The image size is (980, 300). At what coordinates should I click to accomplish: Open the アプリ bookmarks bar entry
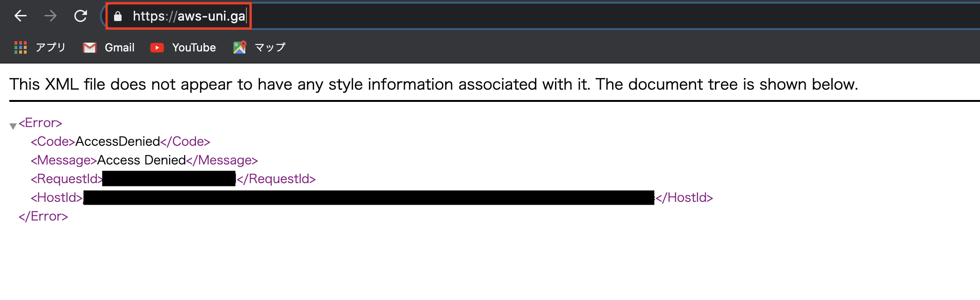(50, 47)
